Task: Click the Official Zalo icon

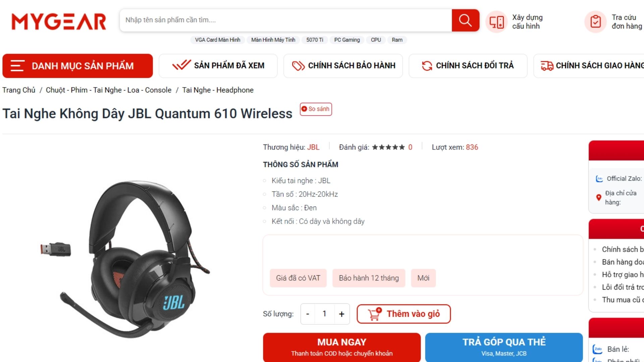Action: point(599,179)
